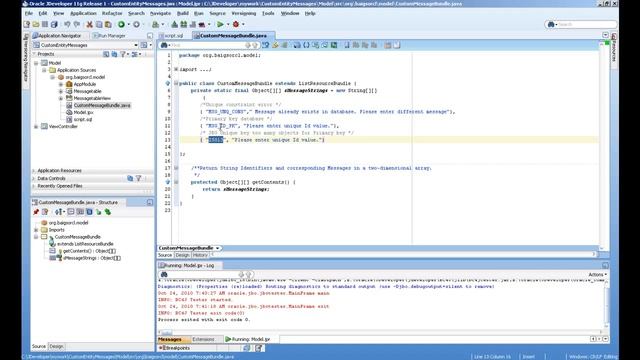Click the Cut scissors icon

point(89,24)
